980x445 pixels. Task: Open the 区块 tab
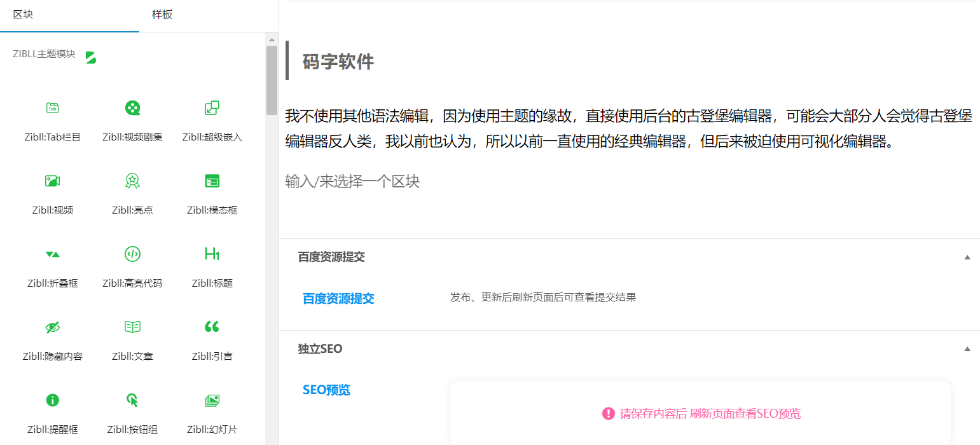tap(24, 14)
